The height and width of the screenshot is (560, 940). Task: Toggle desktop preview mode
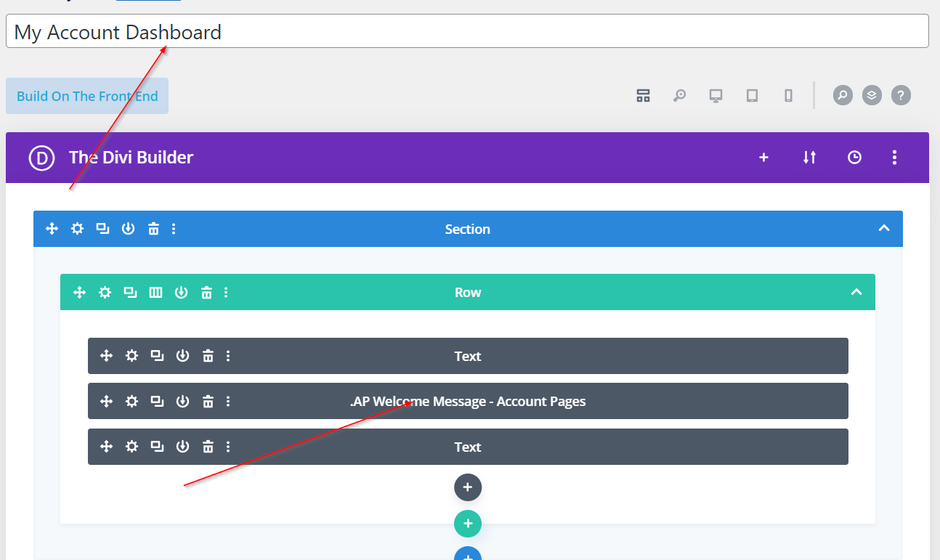tap(716, 96)
